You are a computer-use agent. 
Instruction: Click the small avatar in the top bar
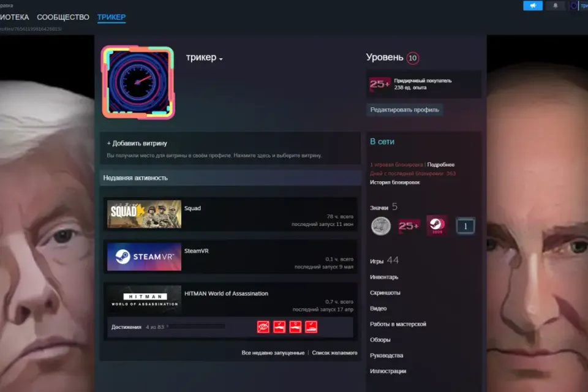(574, 6)
